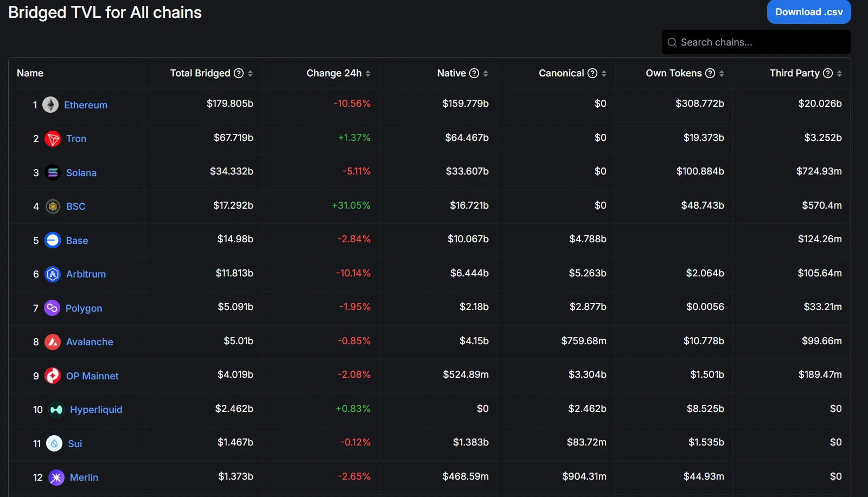This screenshot has height=497, width=868.
Task: Sort by Total Bridged using the sort arrows
Action: (x=250, y=74)
